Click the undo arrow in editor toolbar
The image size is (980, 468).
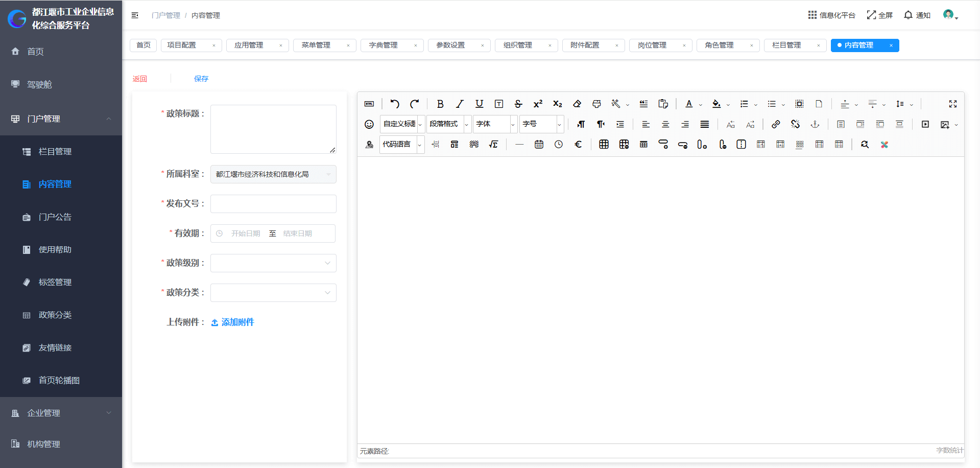pyautogui.click(x=394, y=104)
